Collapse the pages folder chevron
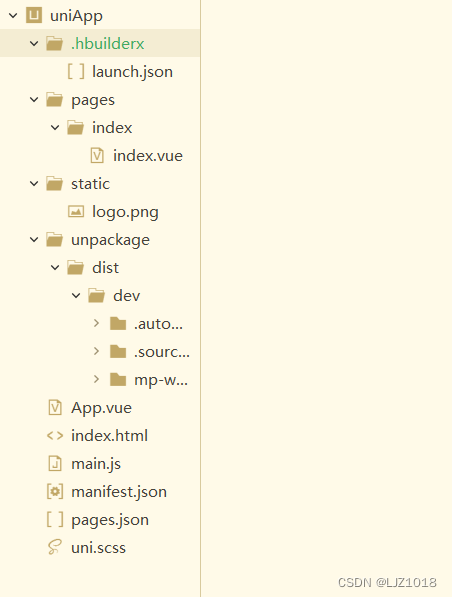Viewport: 452px width, 597px height. [x=34, y=100]
